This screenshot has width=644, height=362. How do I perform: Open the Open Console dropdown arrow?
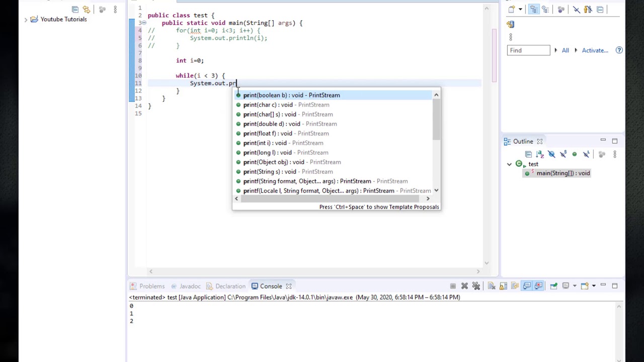pos(594,286)
